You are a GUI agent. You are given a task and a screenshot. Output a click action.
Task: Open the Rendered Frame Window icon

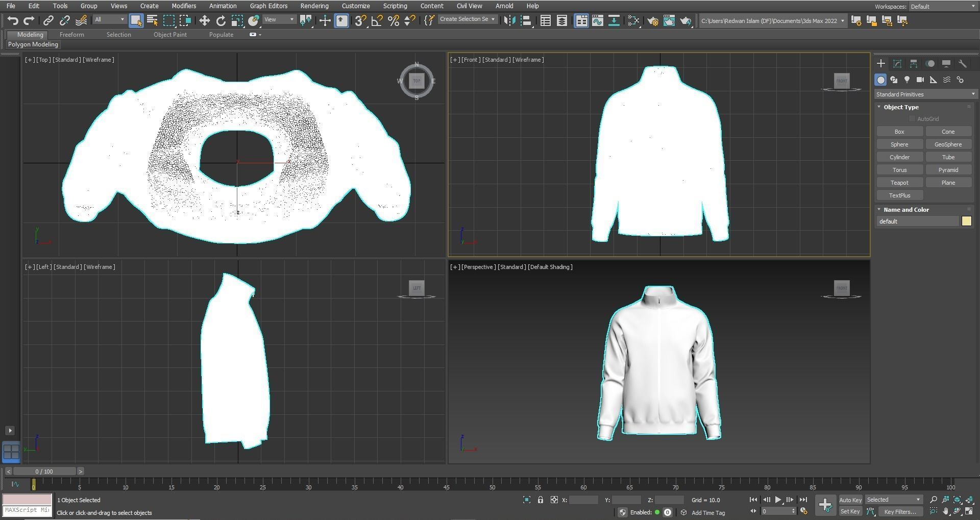pyautogui.click(x=669, y=20)
